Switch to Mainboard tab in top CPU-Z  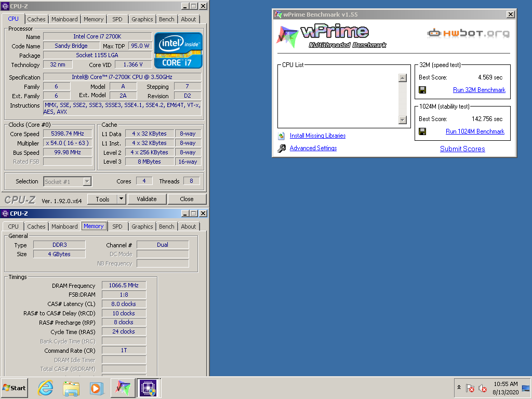(x=64, y=19)
